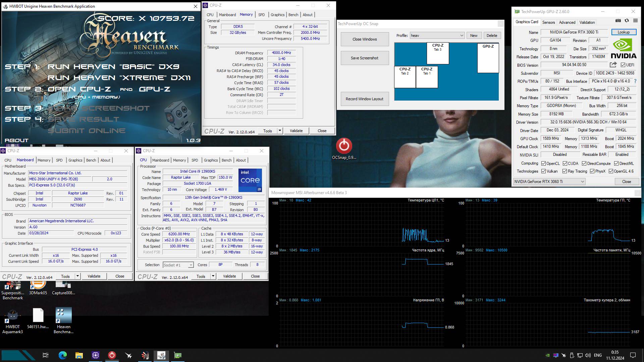Open Microsoft Edge from taskbar
This screenshot has width=644, height=362.
click(x=62, y=355)
